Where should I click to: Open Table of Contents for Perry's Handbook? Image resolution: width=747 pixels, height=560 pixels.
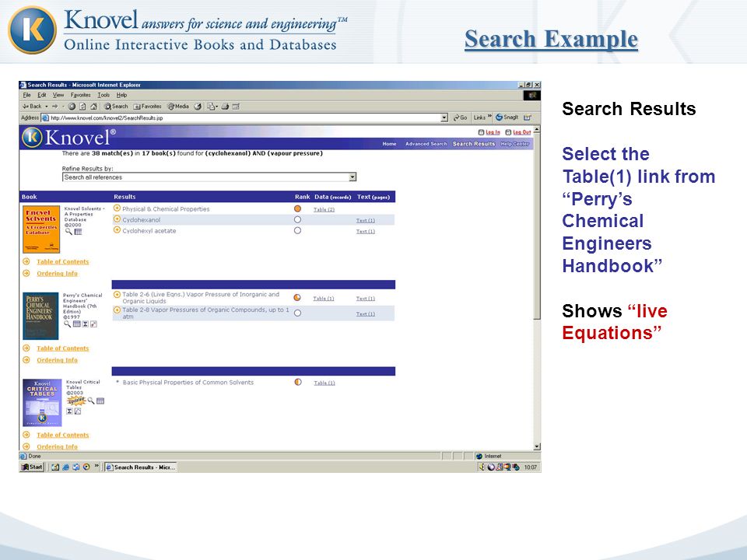tap(63, 348)
